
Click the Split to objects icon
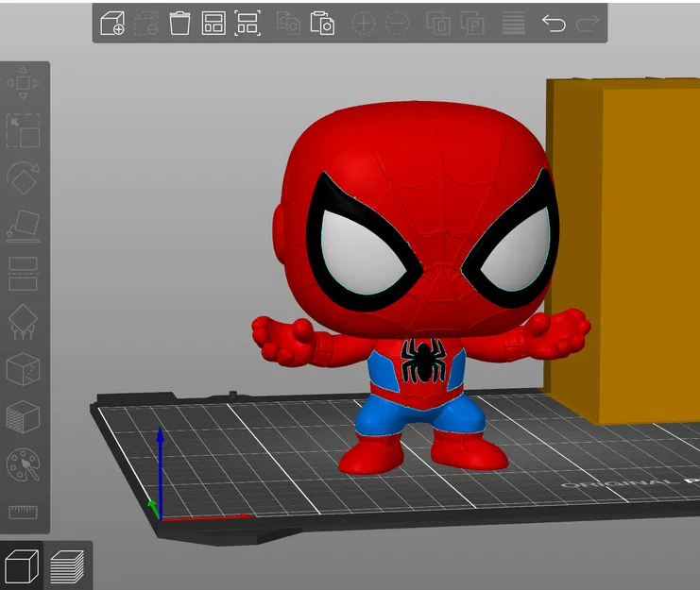coord(438,24)
